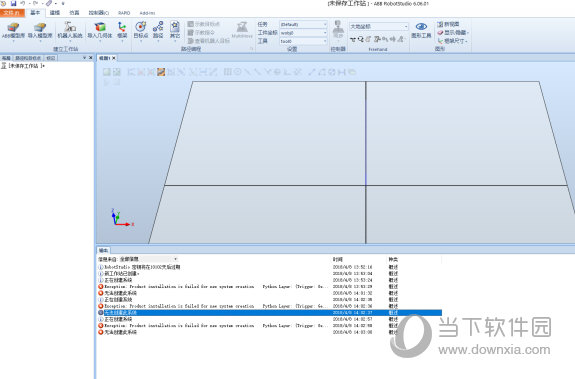This screenshot has height=379, width=575.
Task: Select the 视图1 view tab
Action: click(x=105, y=58)
